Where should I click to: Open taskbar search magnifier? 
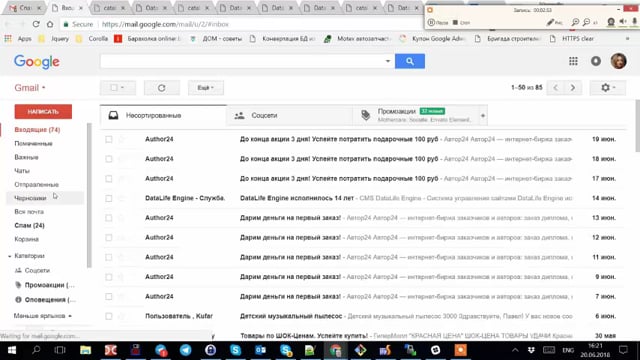point(36,350)
